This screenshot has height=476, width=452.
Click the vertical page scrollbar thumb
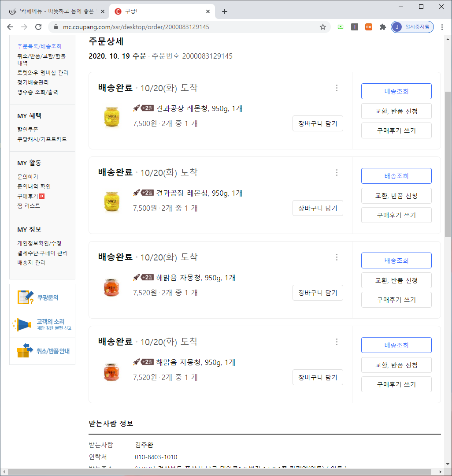click(448, 164)
